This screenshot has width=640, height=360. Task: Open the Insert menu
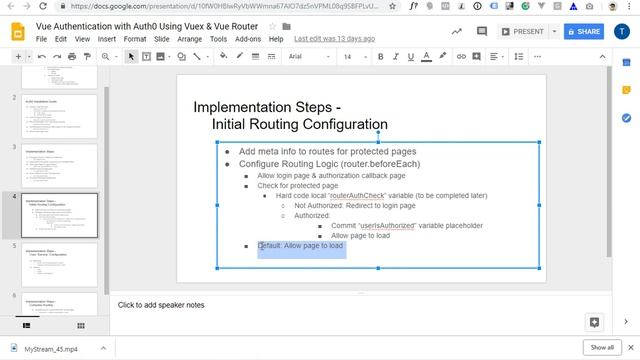[107, 39]
